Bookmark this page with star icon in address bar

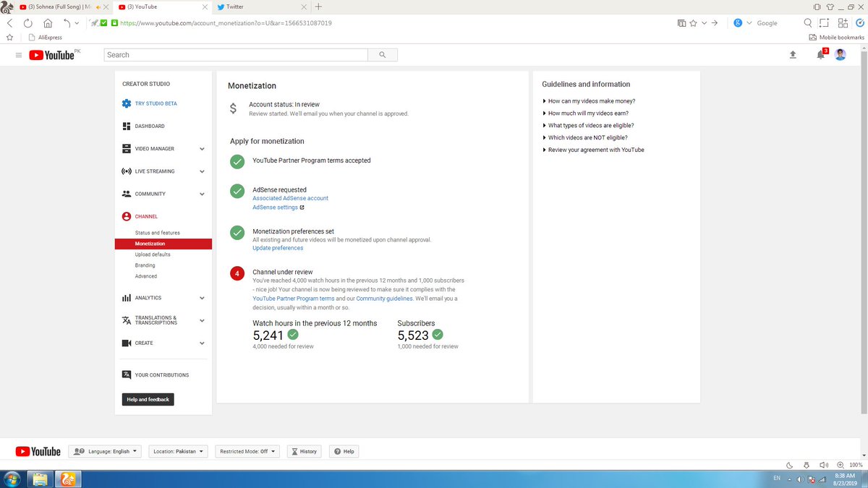pos(693,23)
